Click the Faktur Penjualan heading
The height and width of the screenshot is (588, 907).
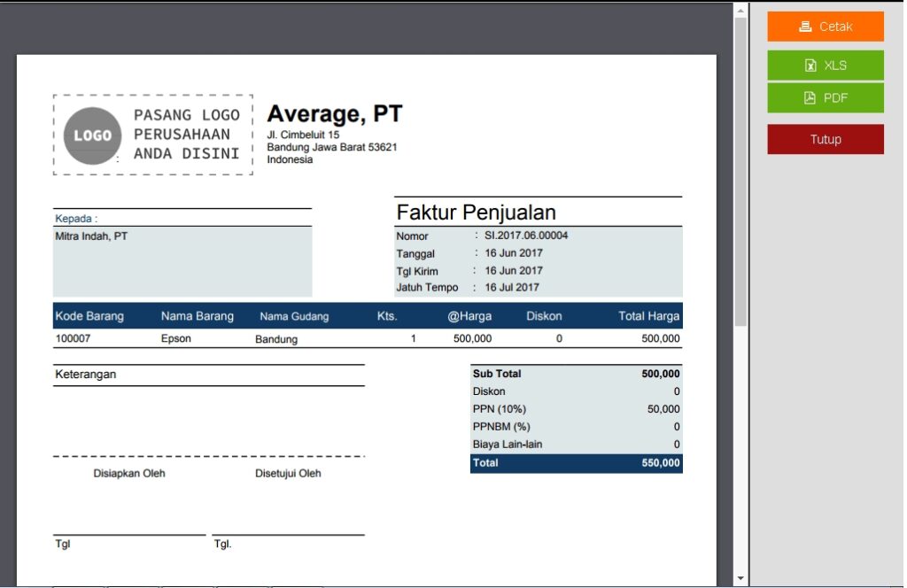pyautogui.click(x=477, y=213)
